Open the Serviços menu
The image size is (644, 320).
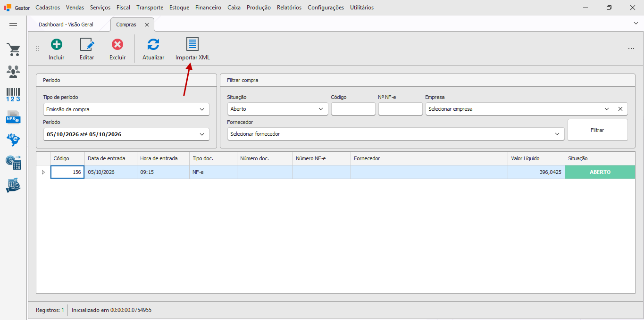click(100, 8)
